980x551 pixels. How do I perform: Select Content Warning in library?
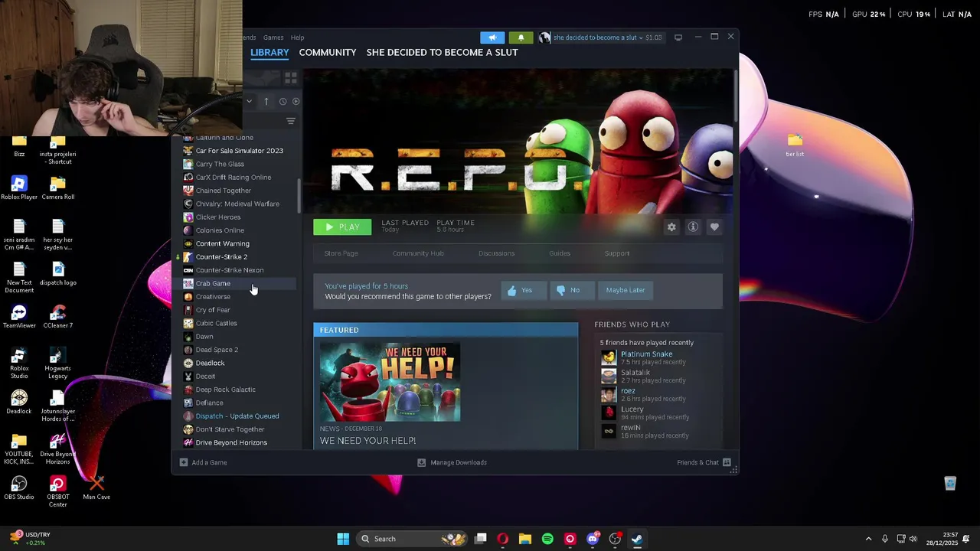(239, 243)
